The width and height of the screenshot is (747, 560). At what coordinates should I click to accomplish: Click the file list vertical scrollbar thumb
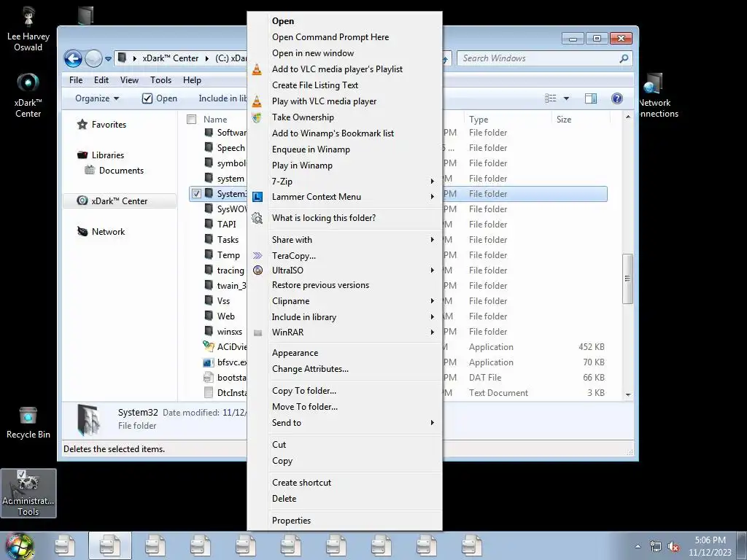tap(628, 279)
